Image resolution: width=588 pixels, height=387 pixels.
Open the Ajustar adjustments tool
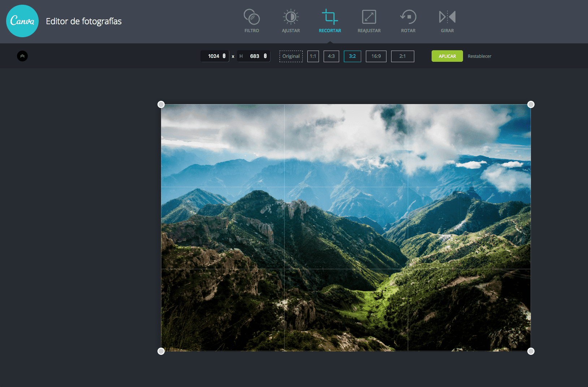[x=291, y=20]
